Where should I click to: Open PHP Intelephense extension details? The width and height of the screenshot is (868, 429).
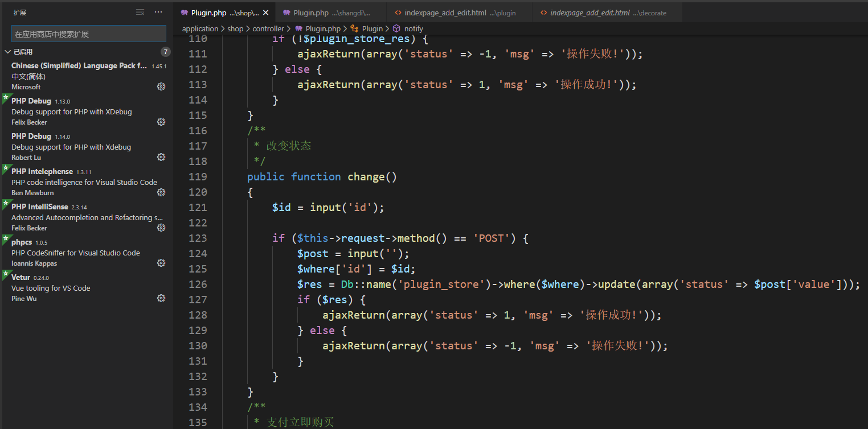pos(87,182)
